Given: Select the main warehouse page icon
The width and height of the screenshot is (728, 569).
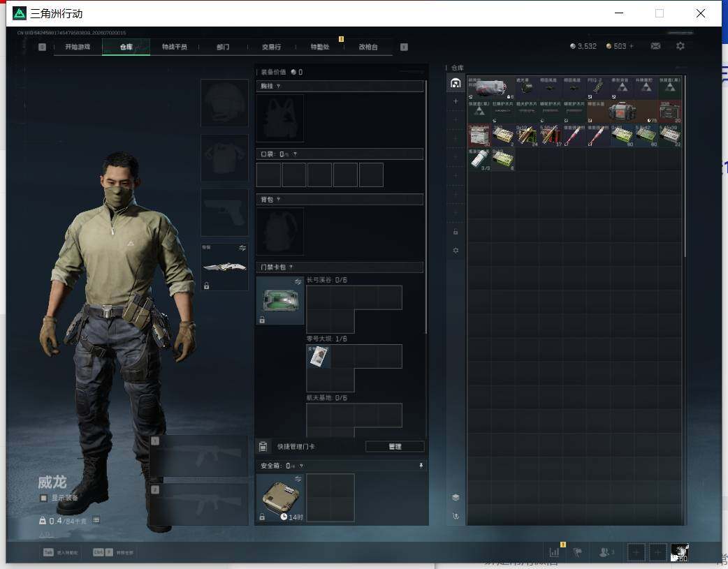Looking at the screenshot, I should tap(456, 83).
